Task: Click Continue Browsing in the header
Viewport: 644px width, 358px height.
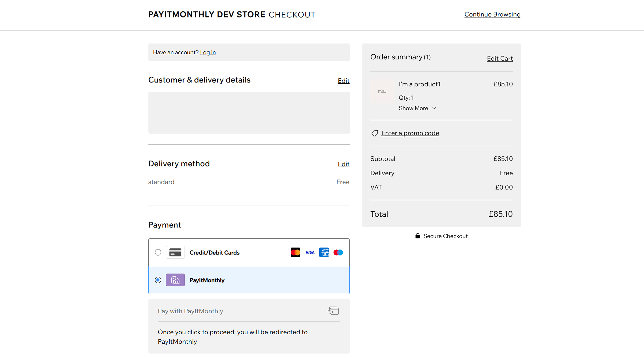Action: tap(492, 15)
